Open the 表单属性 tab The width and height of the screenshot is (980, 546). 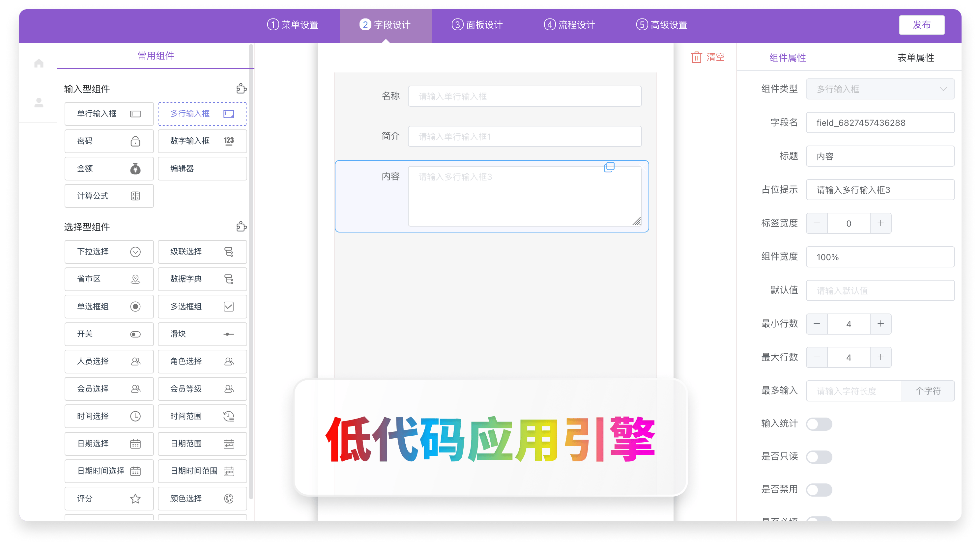coord(915,57)
